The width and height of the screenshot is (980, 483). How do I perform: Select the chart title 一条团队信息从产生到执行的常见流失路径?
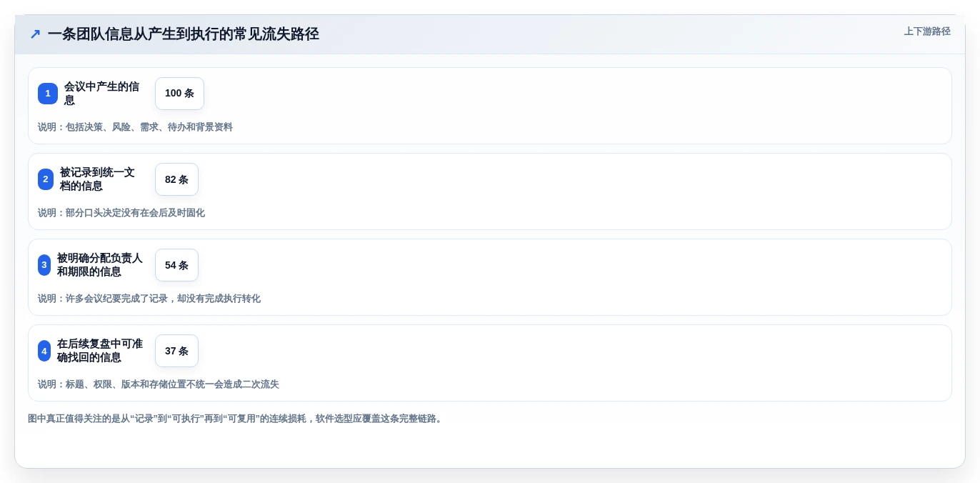tap(183, 34)
